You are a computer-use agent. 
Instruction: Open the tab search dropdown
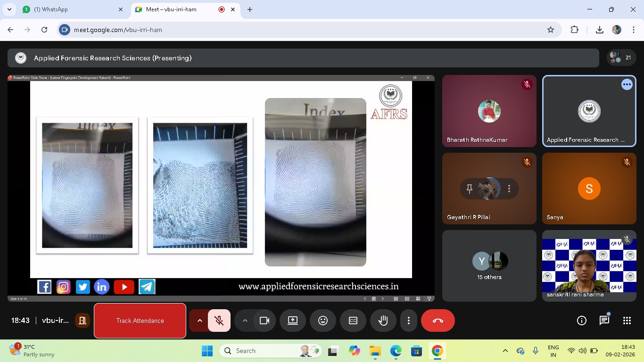9,9
